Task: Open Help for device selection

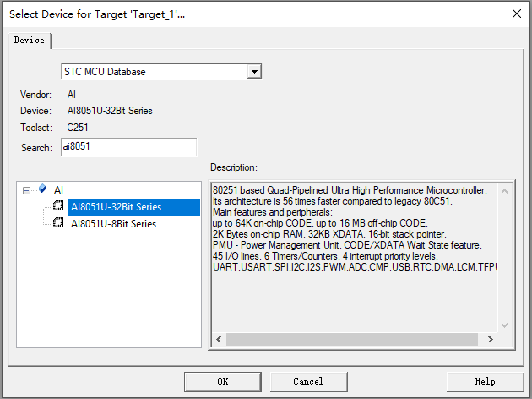Action: (486, 382)
